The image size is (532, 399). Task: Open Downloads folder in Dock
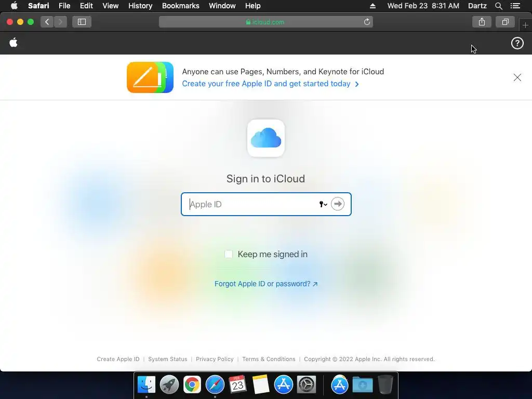[x=362, y=384]
